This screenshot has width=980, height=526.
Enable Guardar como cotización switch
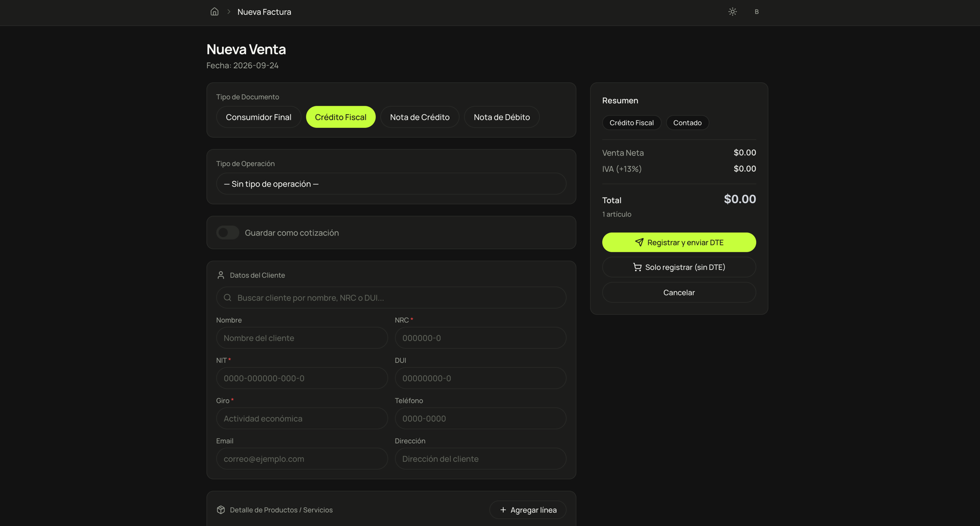coord(227,232)
